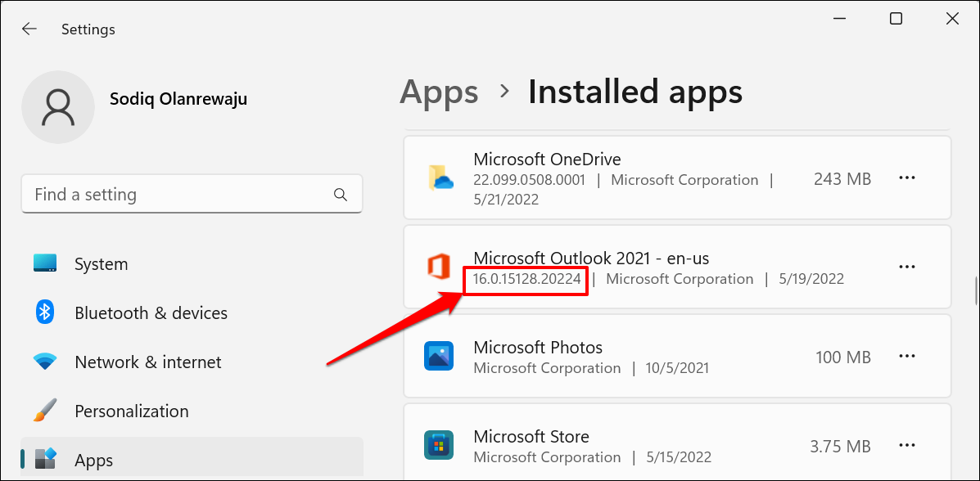
Task: Open more options for Microsoft Outlook 2021
Action: pyautogui.click(x=907, y=267)
